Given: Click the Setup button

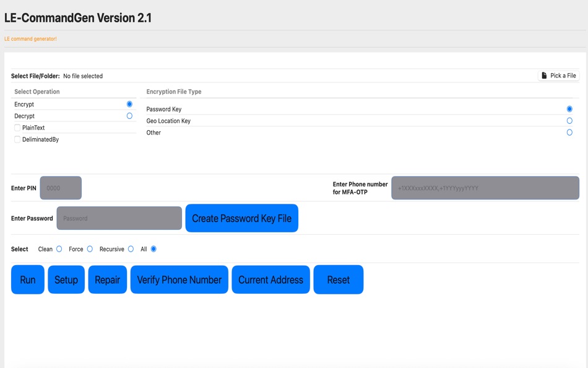Looking at the screenshot, I should [x=66, y=279].
